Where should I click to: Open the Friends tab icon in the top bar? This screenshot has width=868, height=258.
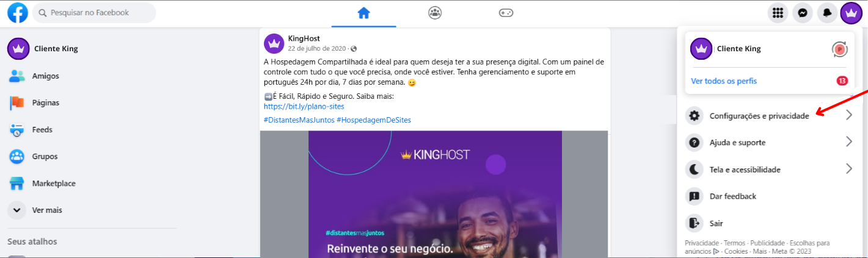434,13
